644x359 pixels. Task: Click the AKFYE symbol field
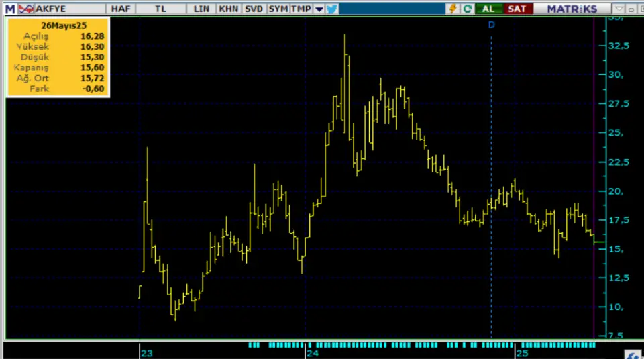click(70, 9)
